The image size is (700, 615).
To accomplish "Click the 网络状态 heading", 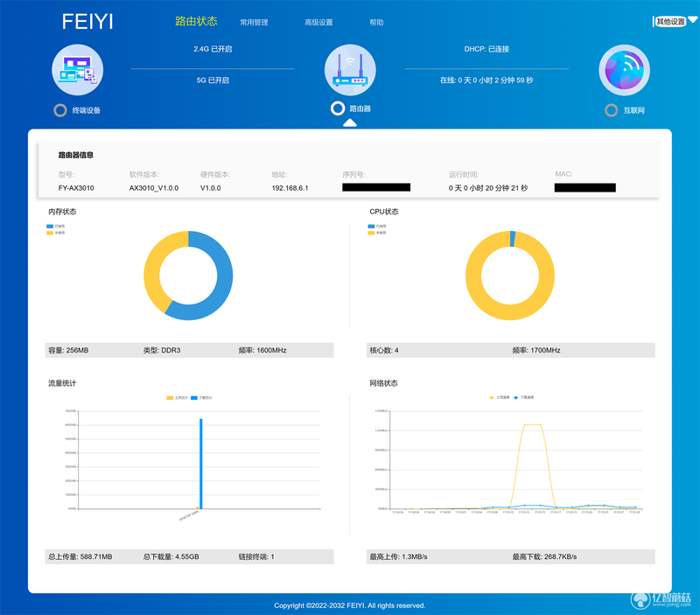I will [383, 383].
